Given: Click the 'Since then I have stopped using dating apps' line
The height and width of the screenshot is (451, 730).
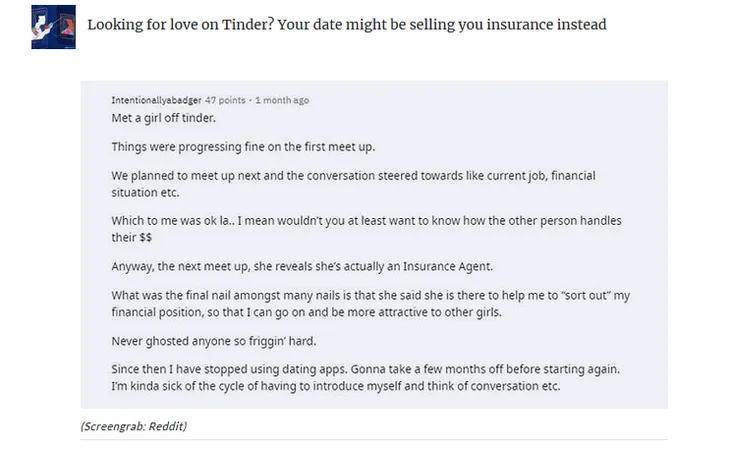Looking at the screenshot, I should coord(365,370).
